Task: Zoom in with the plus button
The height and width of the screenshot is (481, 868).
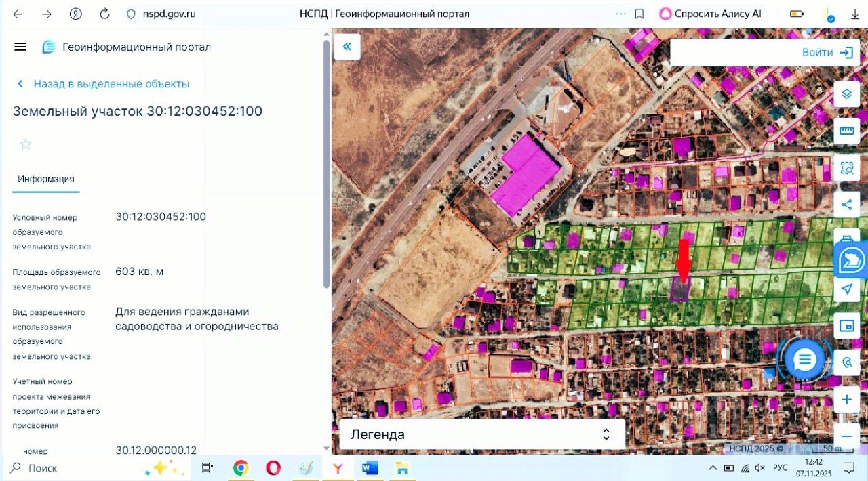Action: pos(846,400)
